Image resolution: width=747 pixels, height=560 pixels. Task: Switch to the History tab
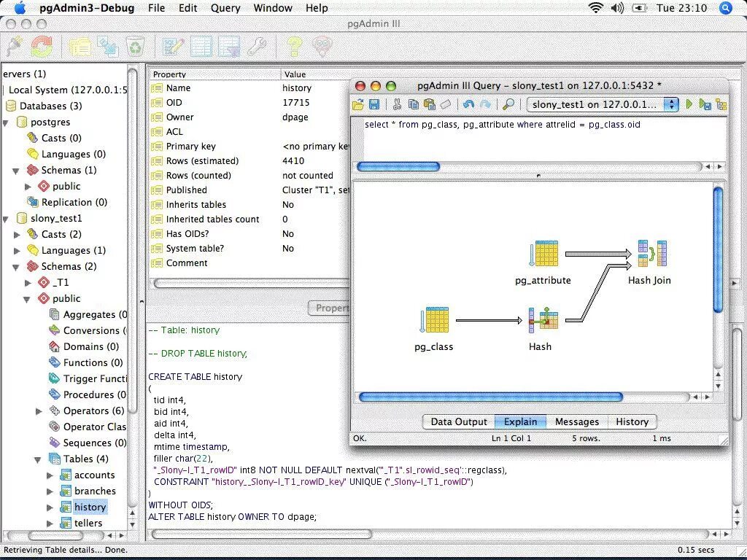pos(632,422)
